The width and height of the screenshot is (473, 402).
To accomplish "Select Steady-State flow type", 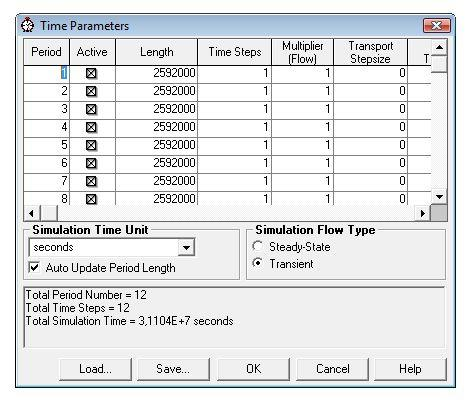I will point(257,246).
